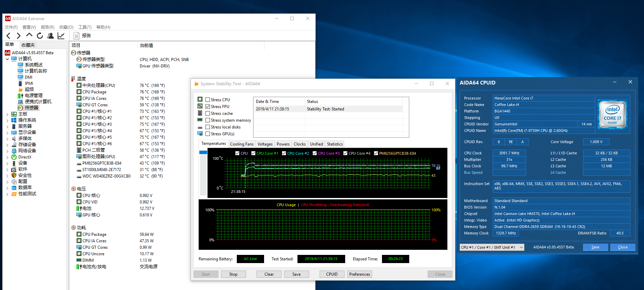Screen dimensions: 644x290
Task: Select the 主板 motherboard icon item
Action: pyautogui.click(x=14, y=114)
